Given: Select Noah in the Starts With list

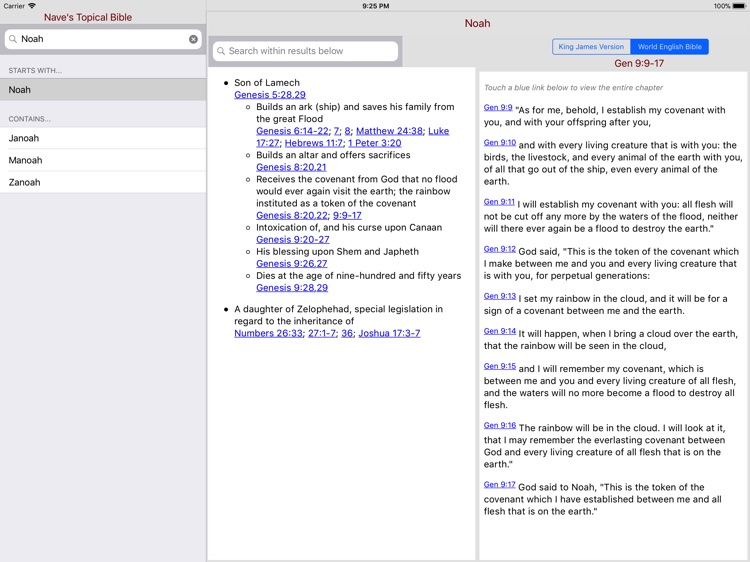Looking at the screenshot, I should pyautogui.click(x=103, y=90).
